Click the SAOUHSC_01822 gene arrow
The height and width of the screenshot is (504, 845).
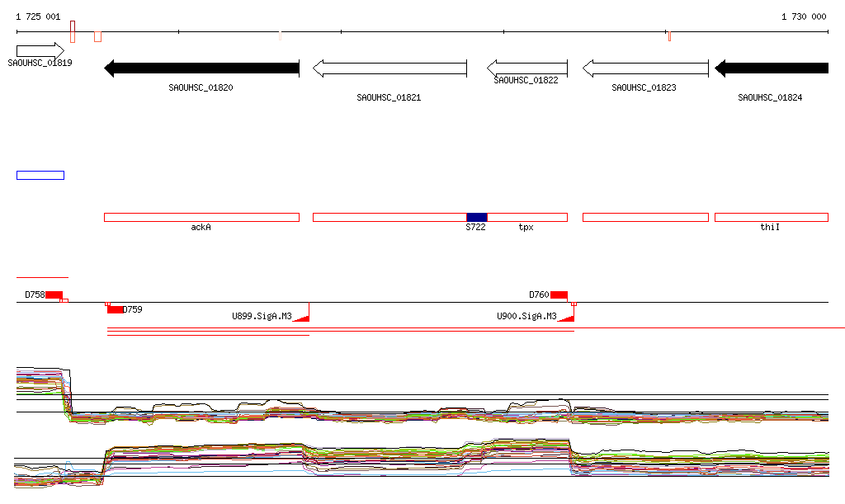pos(526,68)
